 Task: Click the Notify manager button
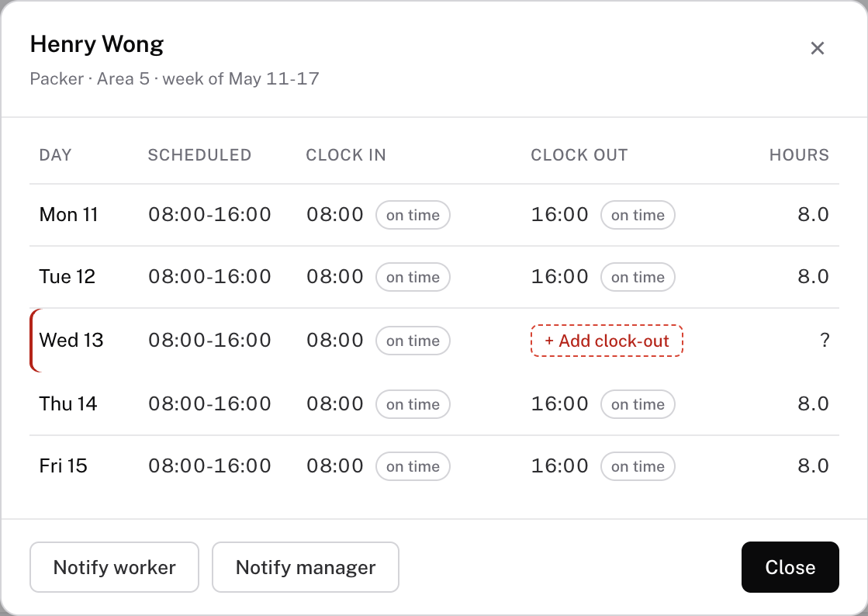click(306, 567)
